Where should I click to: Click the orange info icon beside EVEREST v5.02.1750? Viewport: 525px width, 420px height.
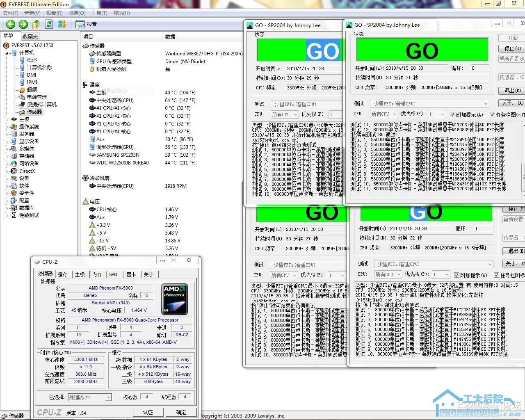point(7,46)
